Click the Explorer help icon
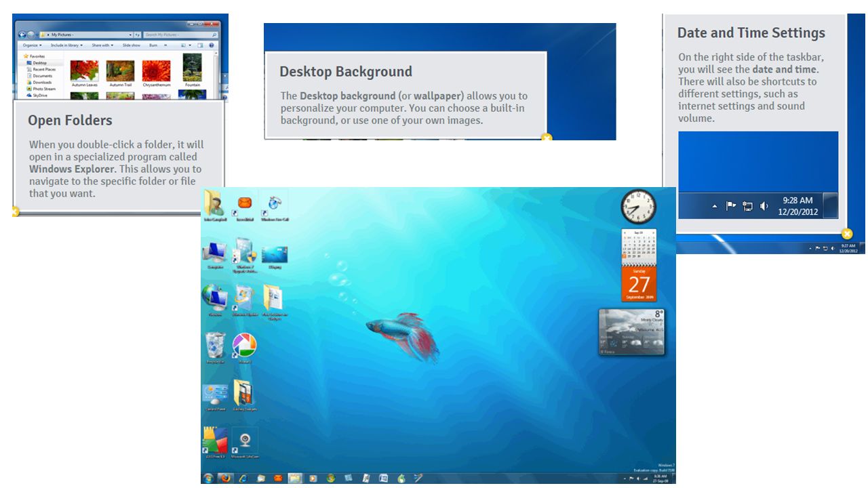Viewport: 868px width, 488px height. tap(212, 45)
